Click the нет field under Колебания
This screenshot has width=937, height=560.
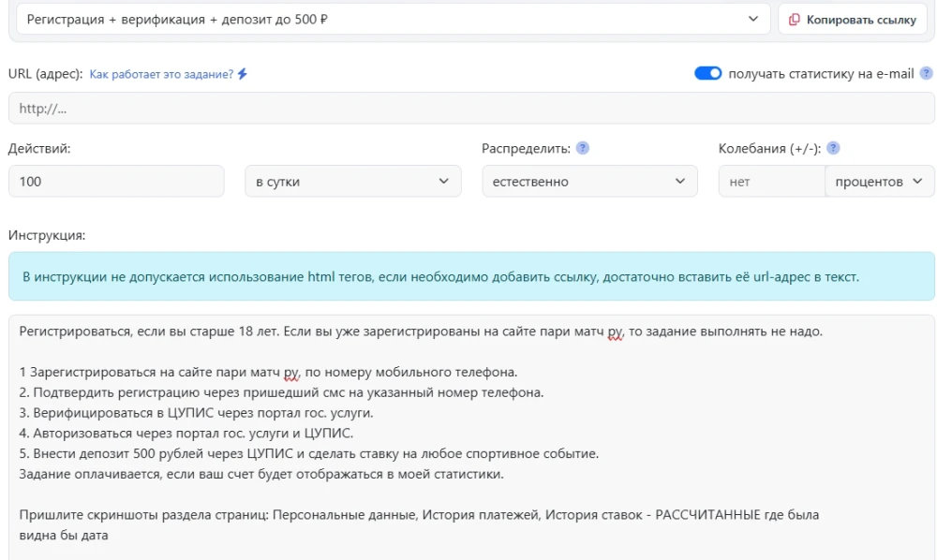[771, 181]
